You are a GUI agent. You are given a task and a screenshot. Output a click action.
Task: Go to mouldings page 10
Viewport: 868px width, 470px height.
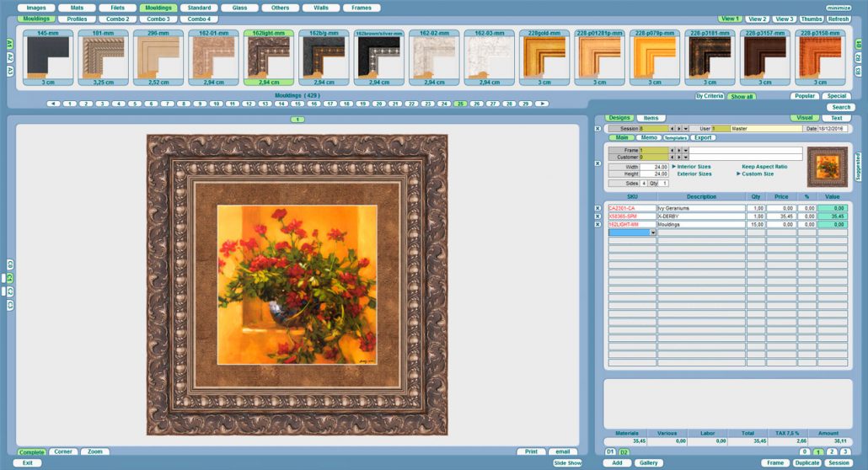tap(216, 104)
